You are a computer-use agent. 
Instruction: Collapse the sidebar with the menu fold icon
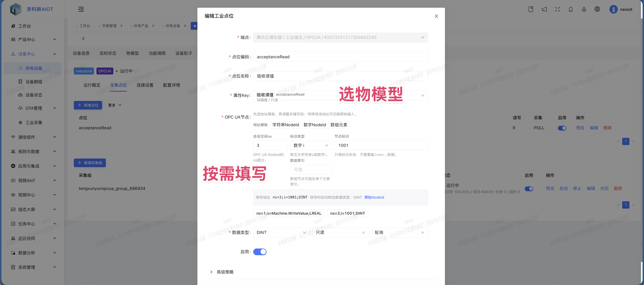(x=81, y=9)
